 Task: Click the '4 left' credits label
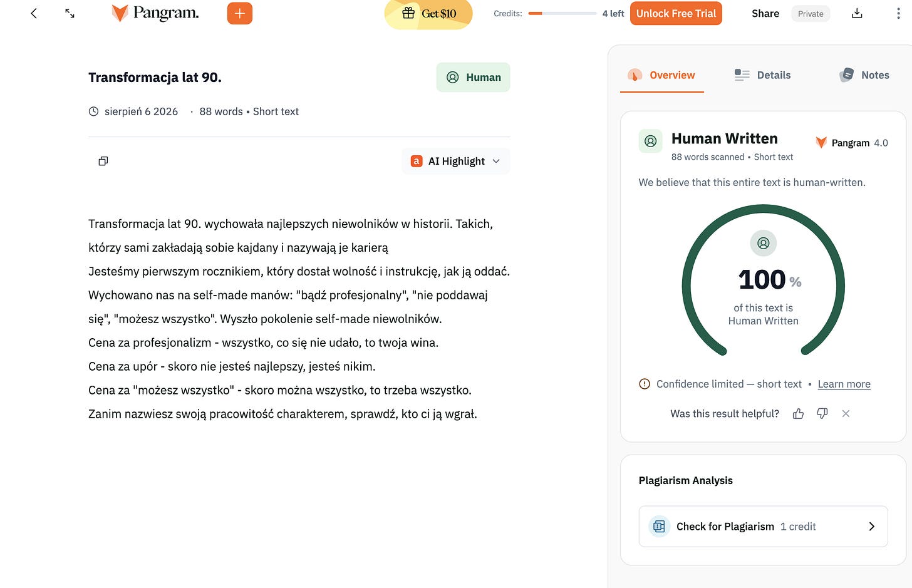tap(613, 13)
